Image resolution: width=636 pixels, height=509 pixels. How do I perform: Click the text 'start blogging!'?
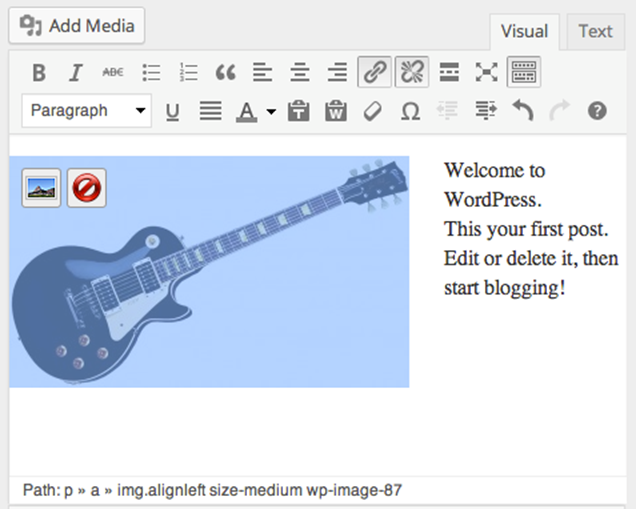[x=505, y=288]
